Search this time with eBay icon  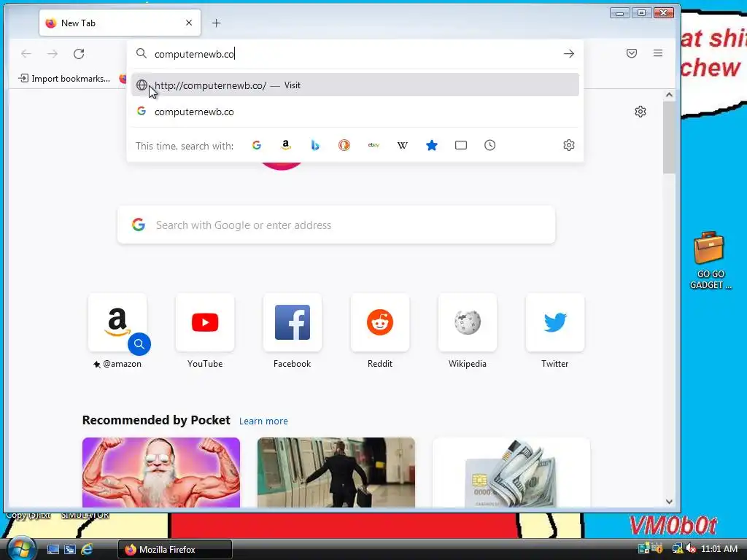click(373, 145)
